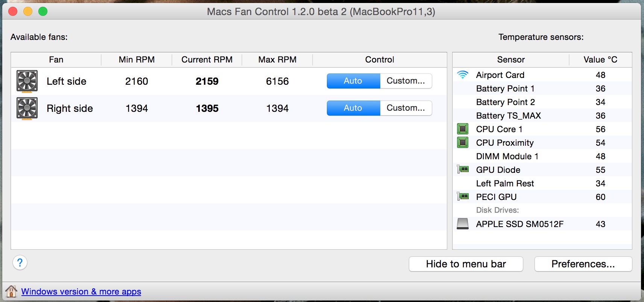The image size is (644, 302).
Task: Click the Airport Card wifi icon
Action: (463, 75)
